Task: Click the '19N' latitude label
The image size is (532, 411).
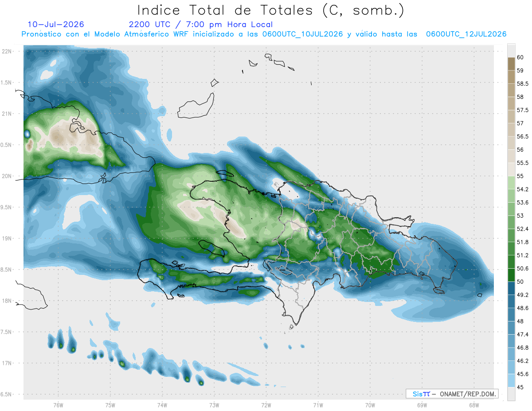Action: click(x=7, y=238)
